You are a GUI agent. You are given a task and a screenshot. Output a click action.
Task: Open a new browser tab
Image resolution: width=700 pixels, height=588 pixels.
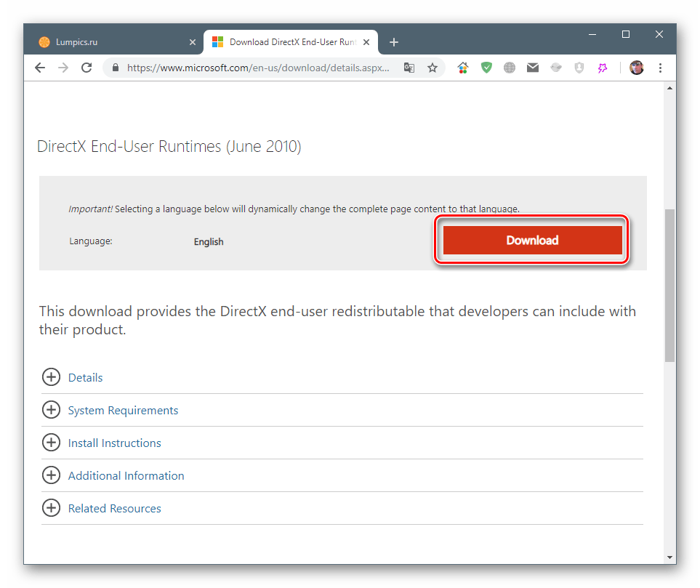click(x=394, y=42)
